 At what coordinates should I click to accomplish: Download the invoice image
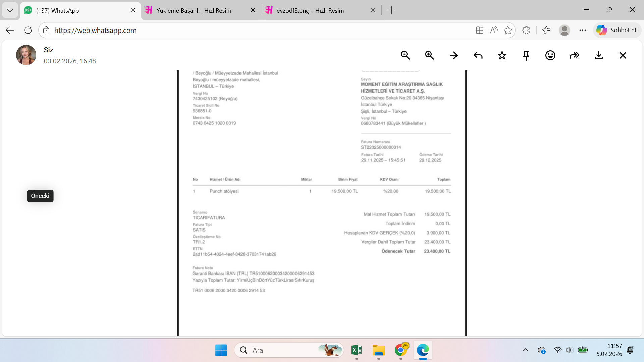(x=599, y=55)
